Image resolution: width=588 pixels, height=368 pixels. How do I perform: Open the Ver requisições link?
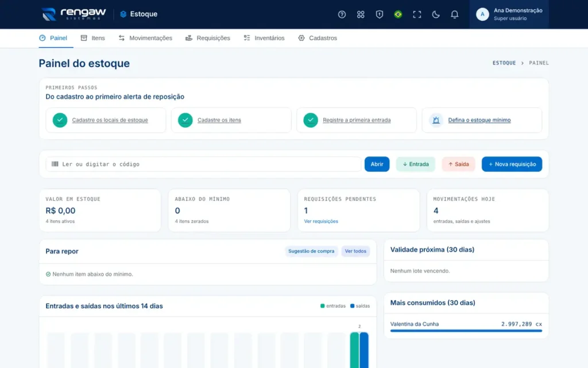point(321,221)
